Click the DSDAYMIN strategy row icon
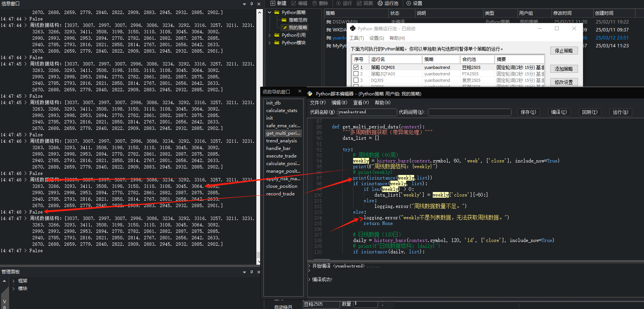 tap(328, 22)
